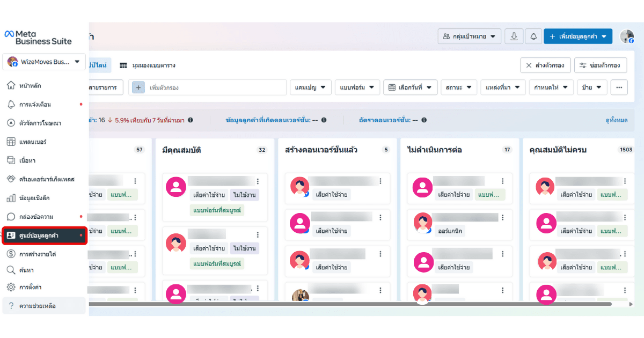Click the plus icon in filter field
This screenshot has height=338, width=644.
[138, 87]
